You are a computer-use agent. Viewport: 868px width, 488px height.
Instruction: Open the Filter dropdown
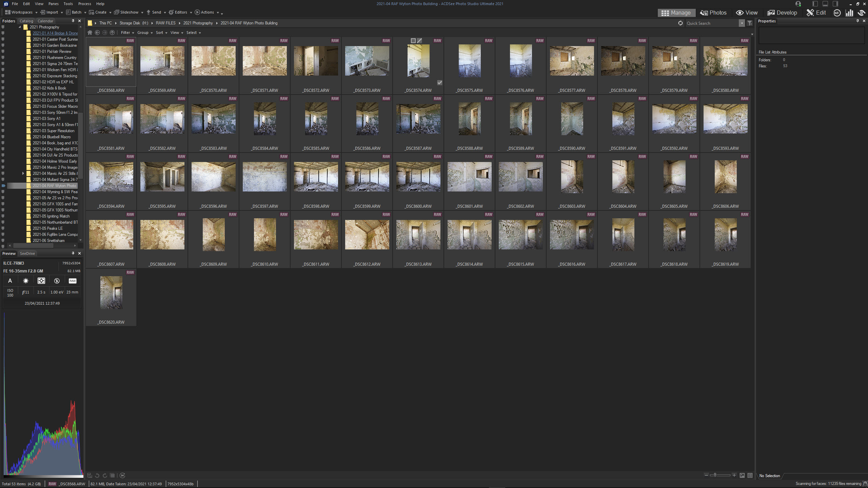pyautogui.click(x=127, y=33)
